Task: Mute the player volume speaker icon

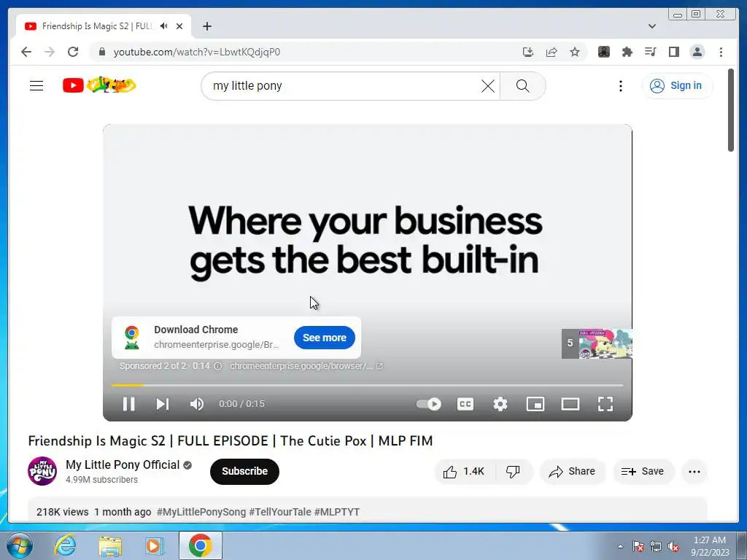Action: [x=196, y=404]
